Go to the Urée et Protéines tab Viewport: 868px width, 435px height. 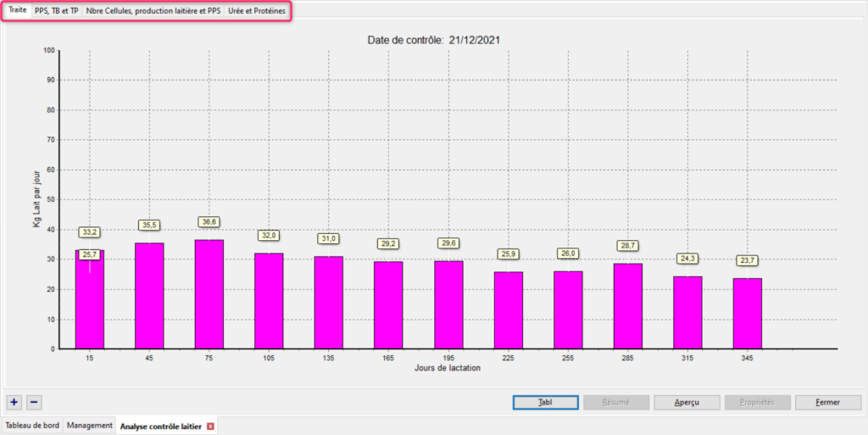pos(257,11)
